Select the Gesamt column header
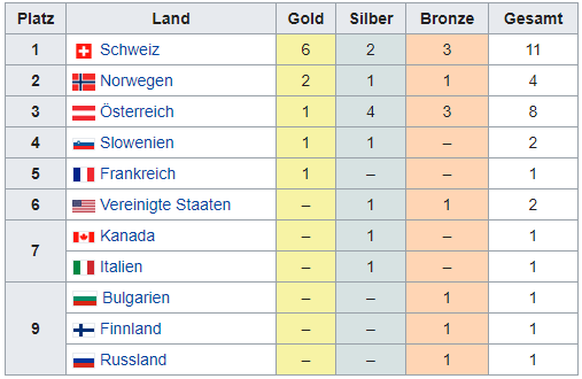This screenshot has height=379, width=582. pos(533,19)
